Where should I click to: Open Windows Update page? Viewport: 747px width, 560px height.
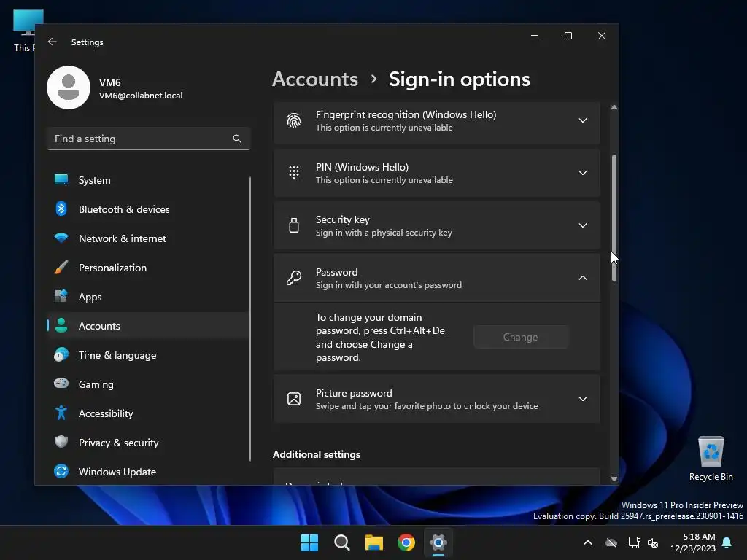148,472
